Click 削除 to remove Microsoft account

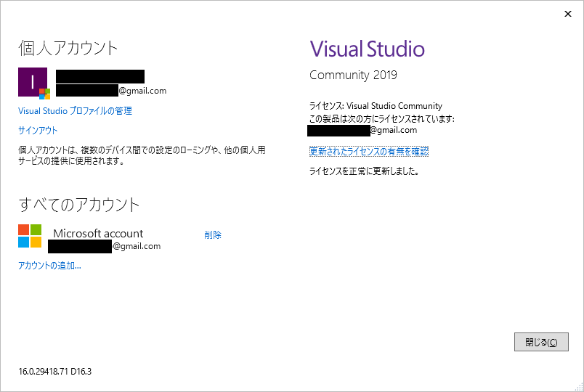point(213,235)
